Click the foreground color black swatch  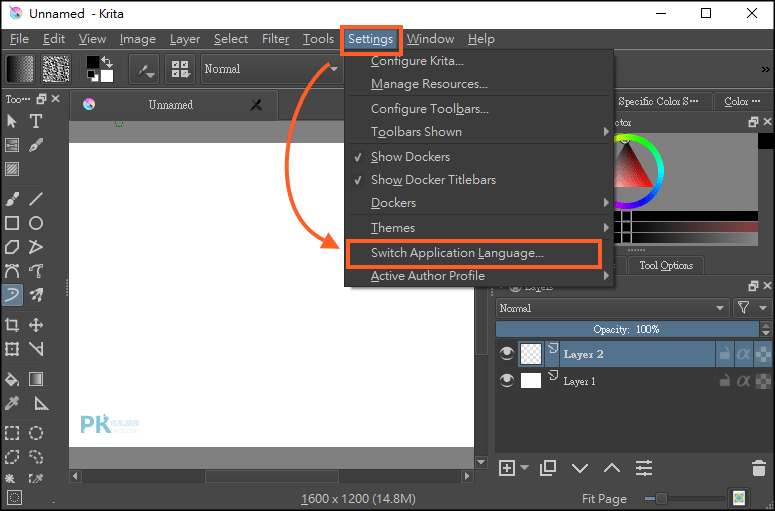(x=92, y=62)
